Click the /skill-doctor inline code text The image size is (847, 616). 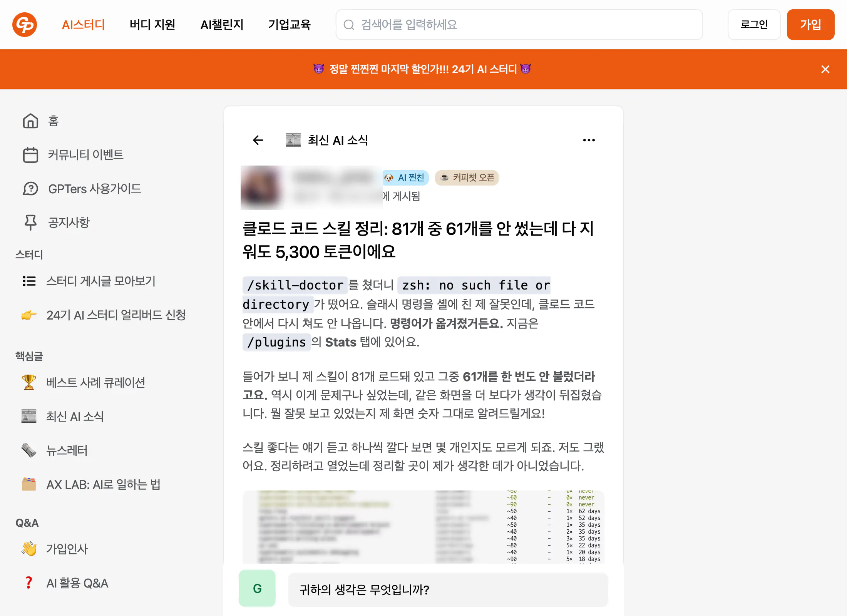(295, 285)
